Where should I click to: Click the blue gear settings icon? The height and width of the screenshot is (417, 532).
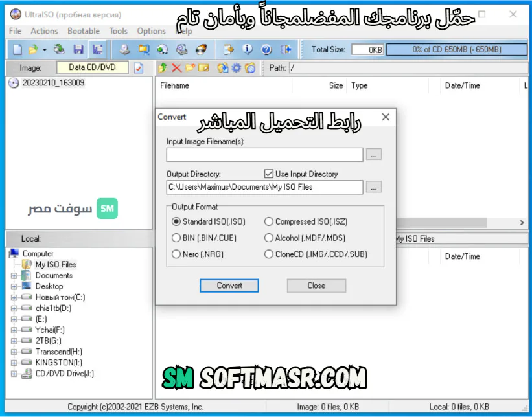(x=236, y=68)
